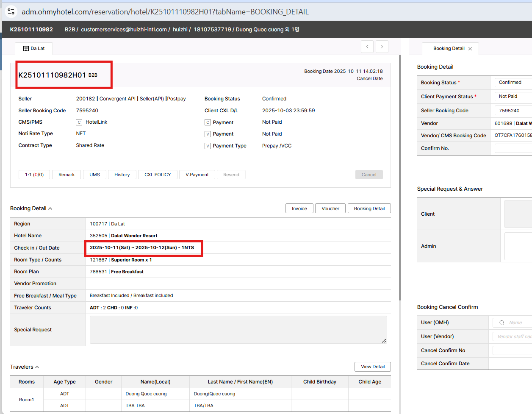
Task: Click the previous arrow navigation button
Action: click(x=367, y=47)
